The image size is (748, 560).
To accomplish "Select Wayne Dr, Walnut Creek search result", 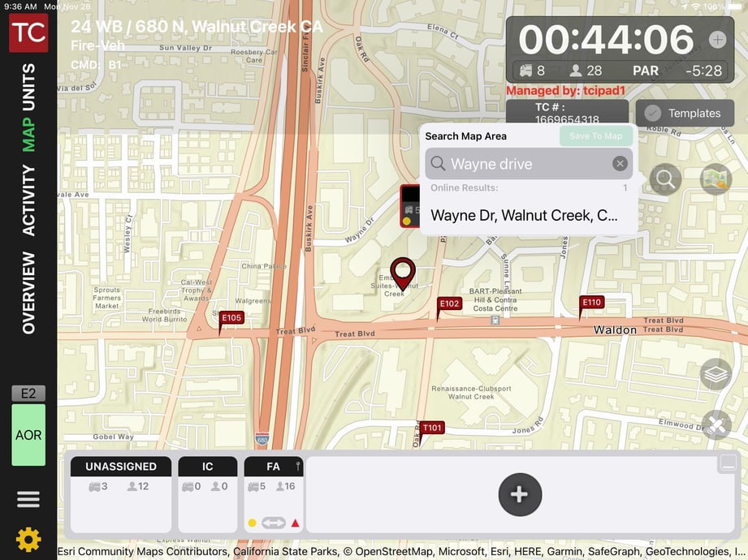I will [x=524, y=216].
